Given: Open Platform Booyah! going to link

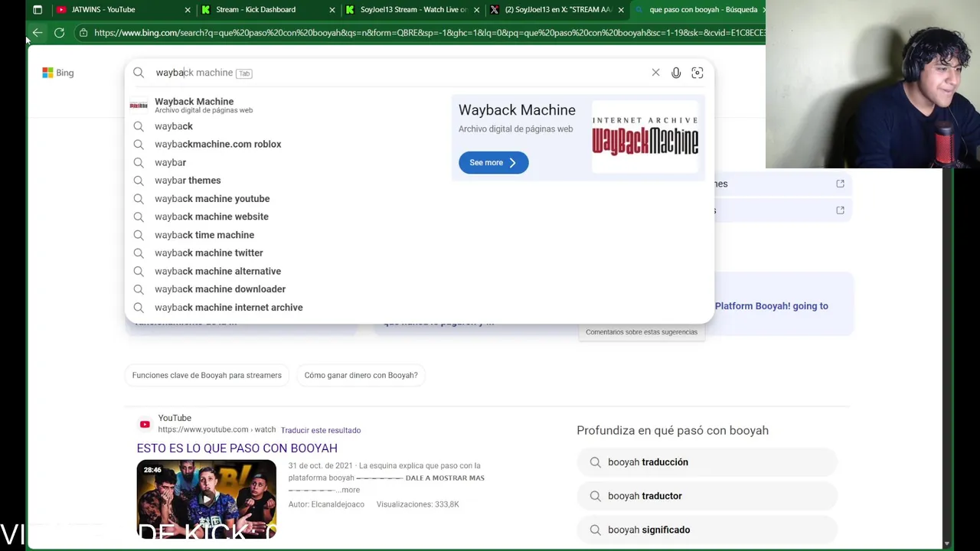Looking at the screenshot, I should point(771,306).
